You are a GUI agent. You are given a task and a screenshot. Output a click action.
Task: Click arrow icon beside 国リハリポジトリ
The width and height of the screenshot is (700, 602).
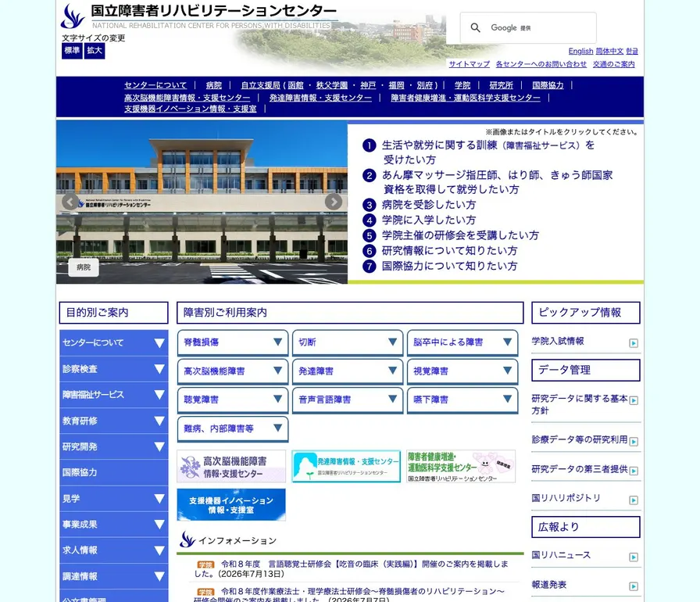(634, 500)
